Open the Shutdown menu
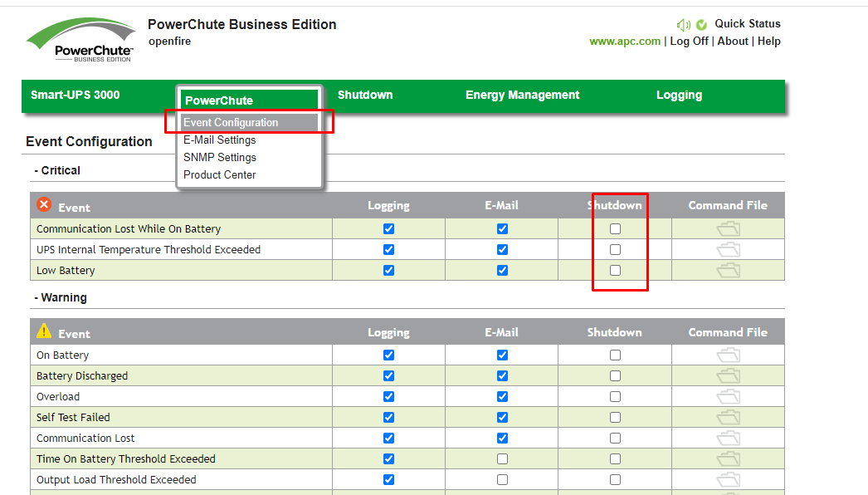The height and width of the screenshot is (495, 868). point(365,95)
